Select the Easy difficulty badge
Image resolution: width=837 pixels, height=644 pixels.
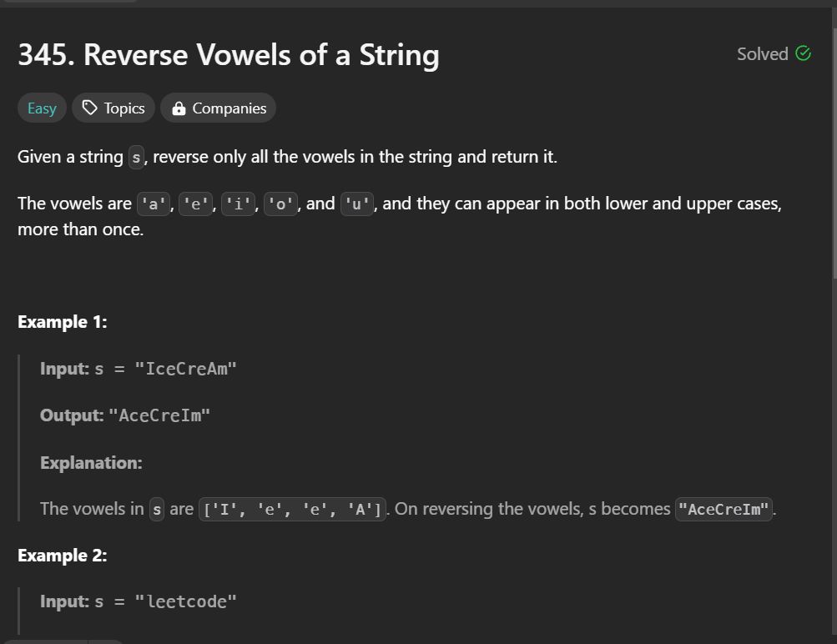42,108
